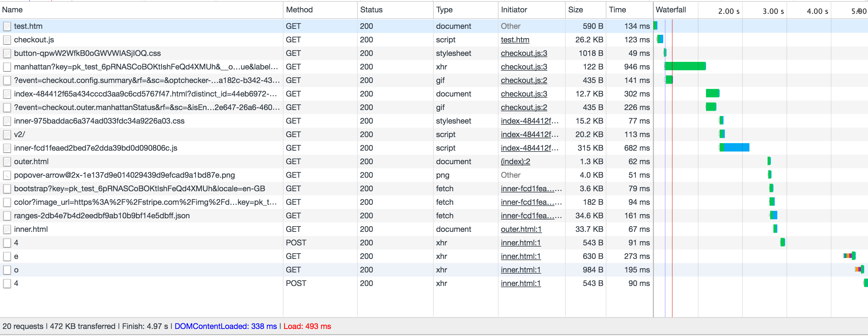Image resolution: width=868 pixels, height=336 pixels.
Task: Click the 273 ms time value
Action: [x=637, y=256]
